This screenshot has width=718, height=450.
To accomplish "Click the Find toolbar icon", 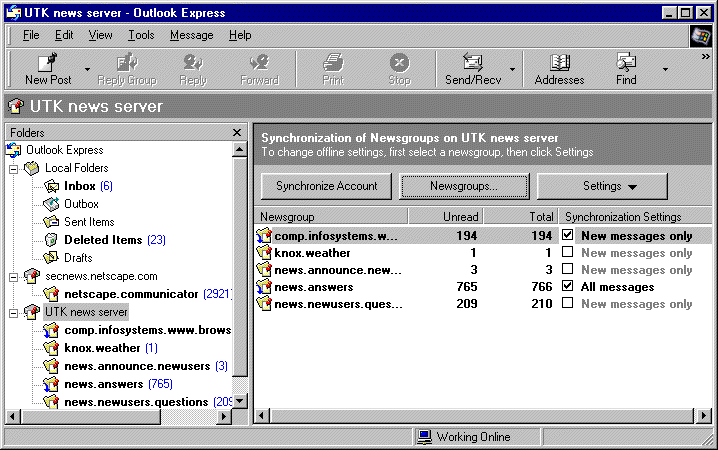I will click(x=626, y=62).
